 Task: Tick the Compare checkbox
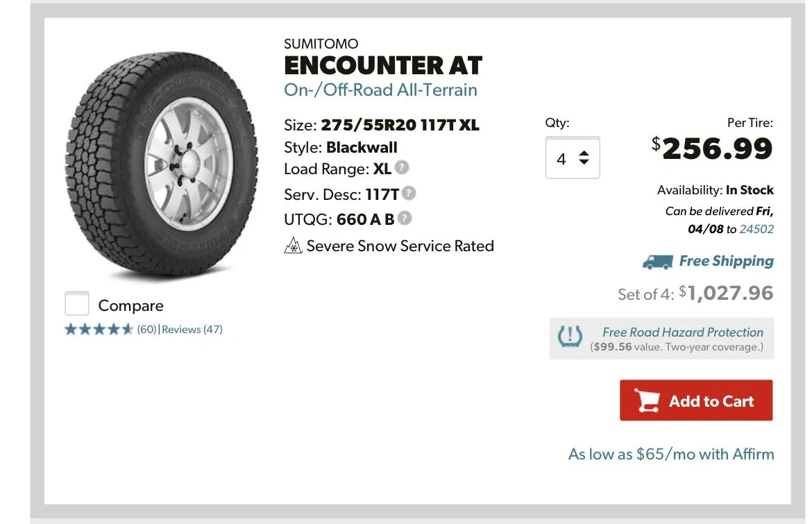(76, 303)
